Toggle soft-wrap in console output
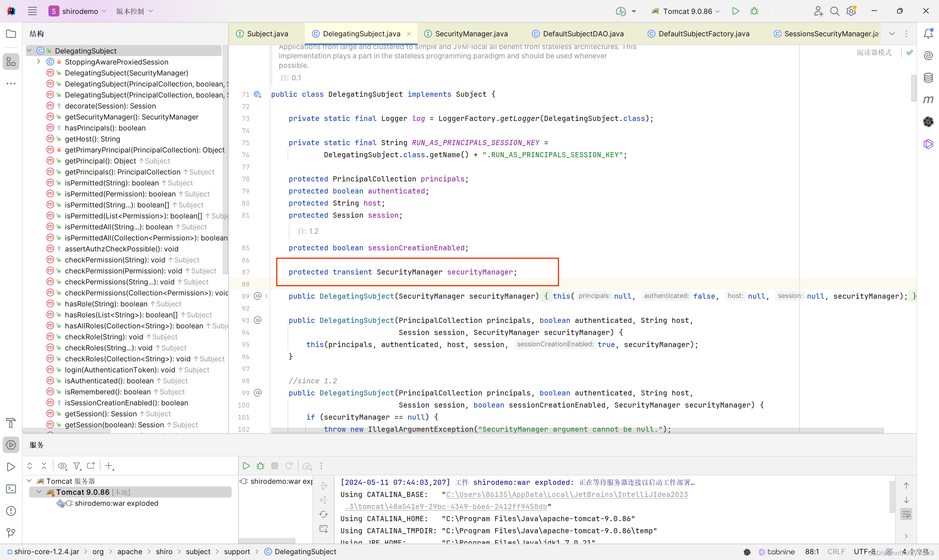Viewport: 939px width, 560px height. 906,514
